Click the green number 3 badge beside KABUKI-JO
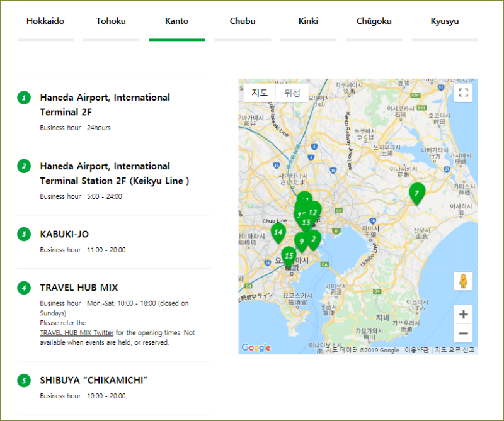 coord(24,234)
